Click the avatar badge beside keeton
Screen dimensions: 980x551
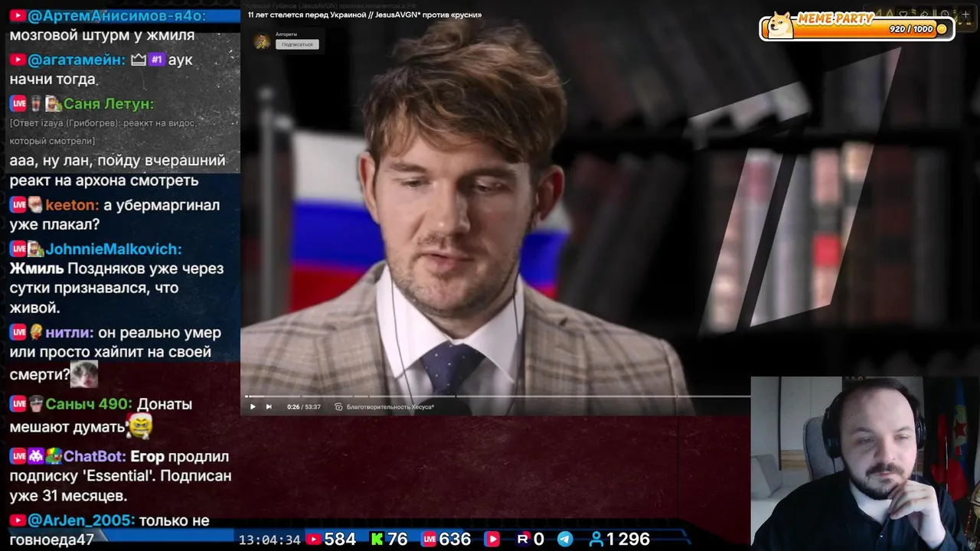35,205
